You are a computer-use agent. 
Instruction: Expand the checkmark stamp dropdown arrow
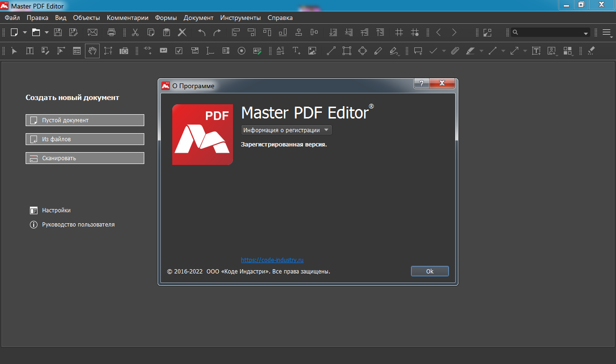(x=444, y=51)
